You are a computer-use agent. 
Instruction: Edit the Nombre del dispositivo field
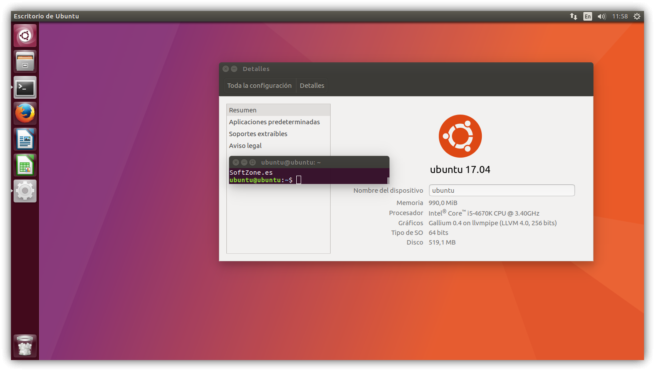click(x=502, y=190)
